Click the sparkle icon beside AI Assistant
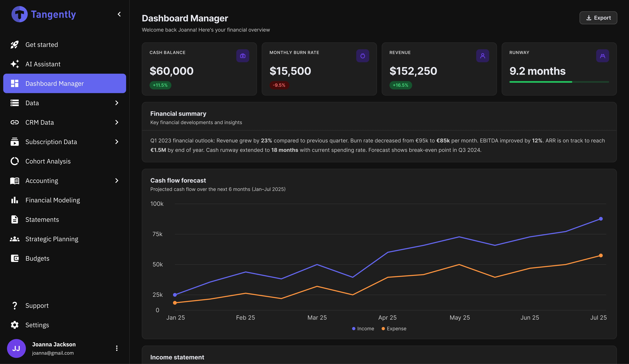 [15, 64]
